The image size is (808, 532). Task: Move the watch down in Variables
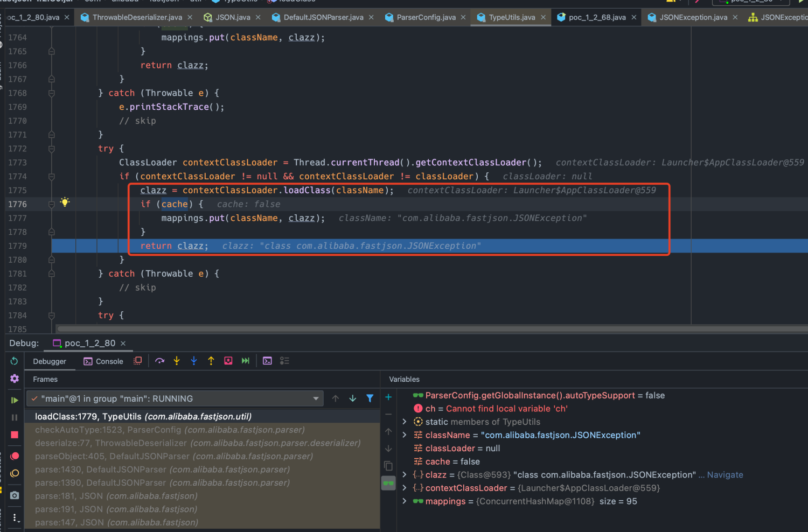pos(388,449)
